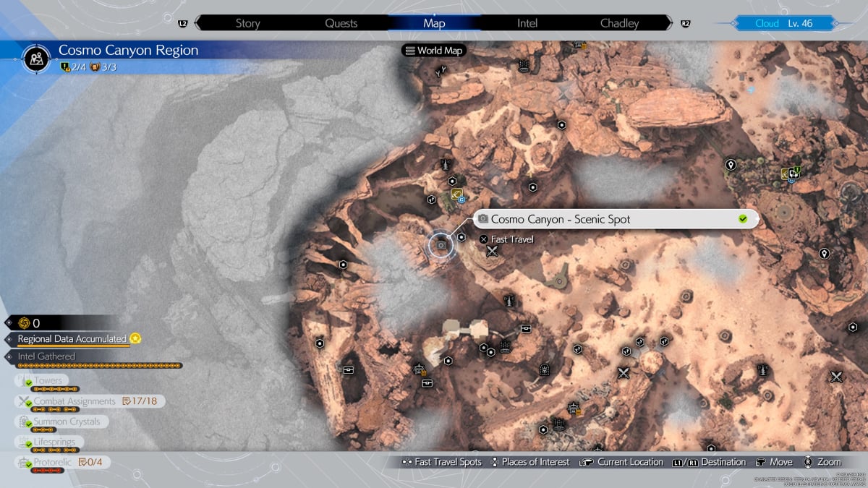The height and width of the screenshot is (488, 868).
Task: Click the crossed swords icon under Fast Travel
Action: [x=493, y=252]
